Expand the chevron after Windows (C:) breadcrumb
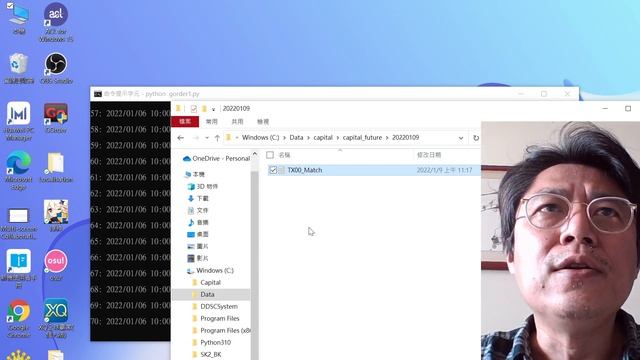The width and height of the screenshot is (640, 360). click(x=284, y=138)
